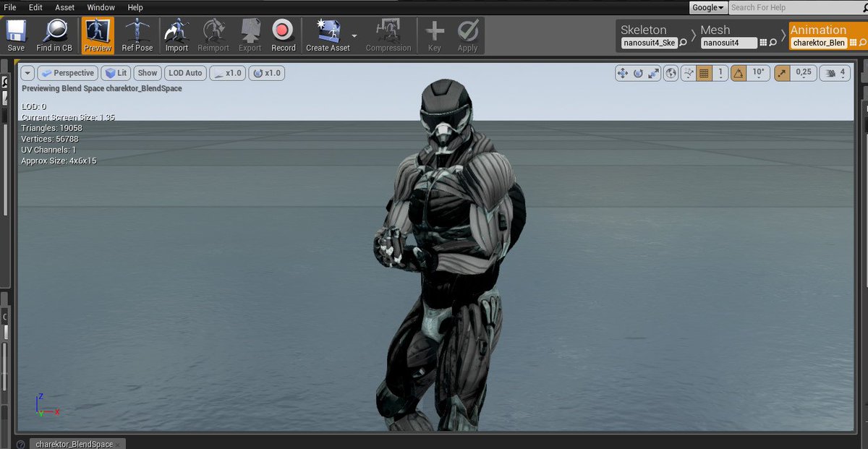The width and height of the screenshot is (868, 449).
Task: Open the Help menu
Action: coord(135,7)
